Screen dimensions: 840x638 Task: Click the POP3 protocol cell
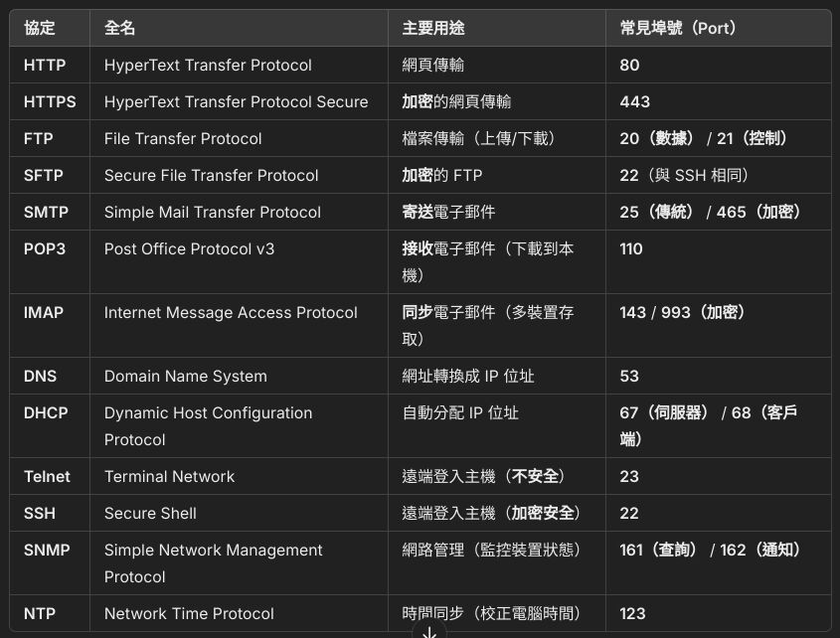point(45,248)
